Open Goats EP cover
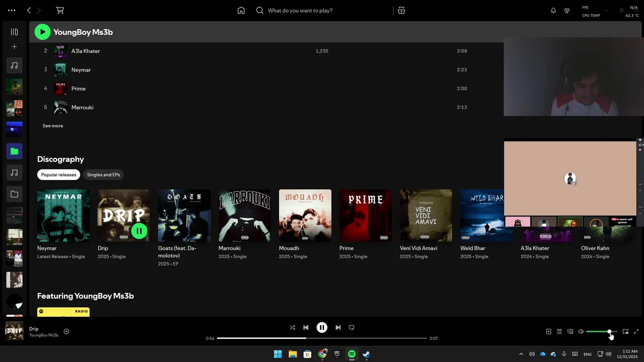Viewport: 644px width, 362px height. [x=184, y=215]
